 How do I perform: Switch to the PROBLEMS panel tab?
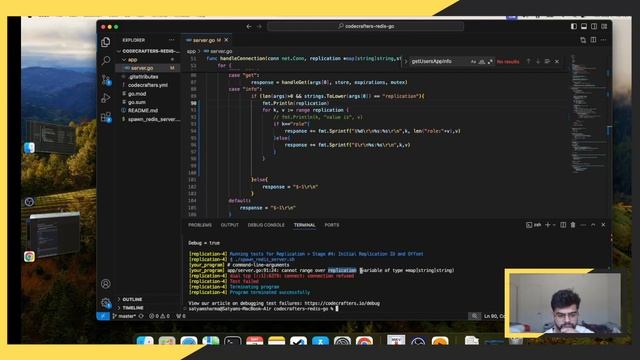tap(200, 225)
